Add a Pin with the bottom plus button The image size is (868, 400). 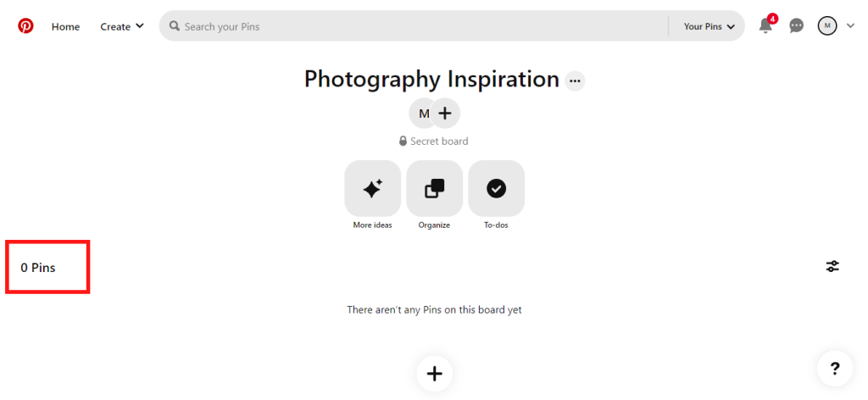point(434,374)
